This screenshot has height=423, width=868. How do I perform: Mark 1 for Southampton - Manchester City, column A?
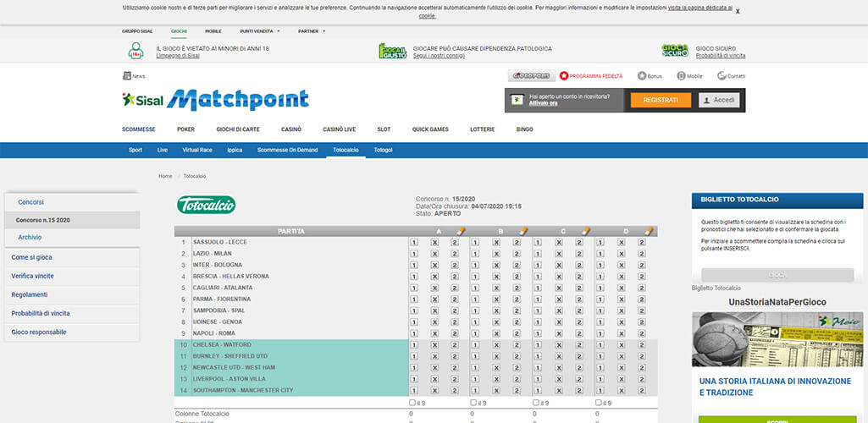(414, 390)
